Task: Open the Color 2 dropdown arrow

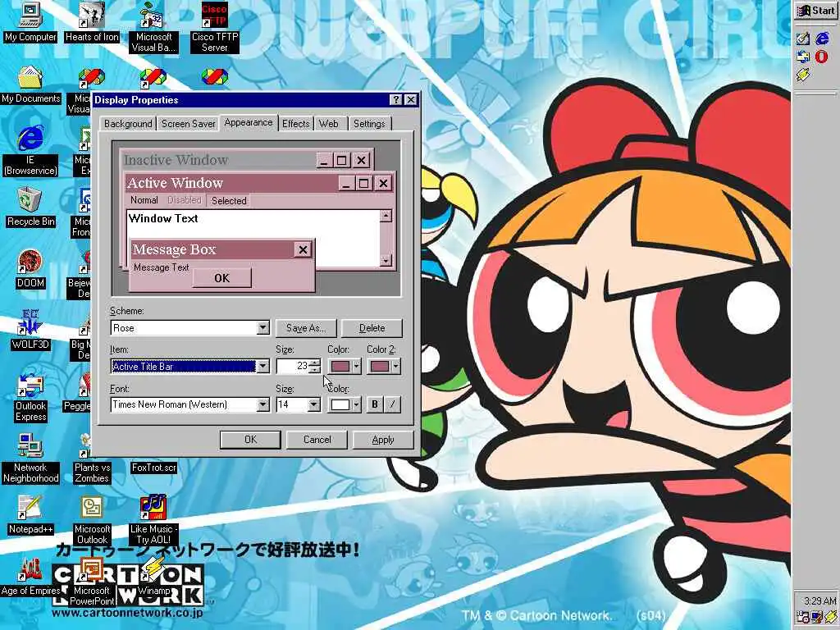Action: coord(395,367)
